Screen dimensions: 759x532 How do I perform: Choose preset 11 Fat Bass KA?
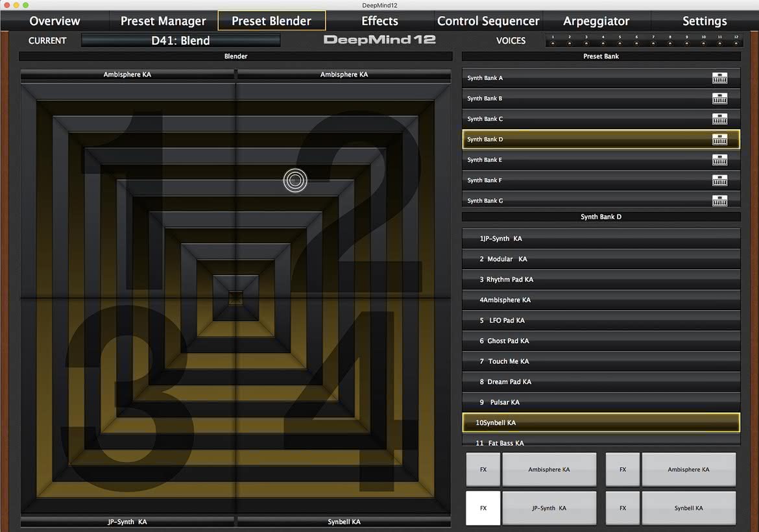point(601,441)
